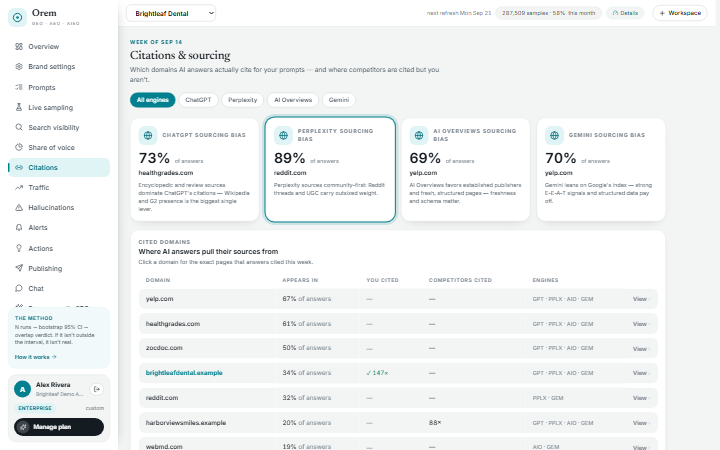Click the Prompts list icon
The width and height of the screenshot is (720, 450).
[x=19, y=87]
